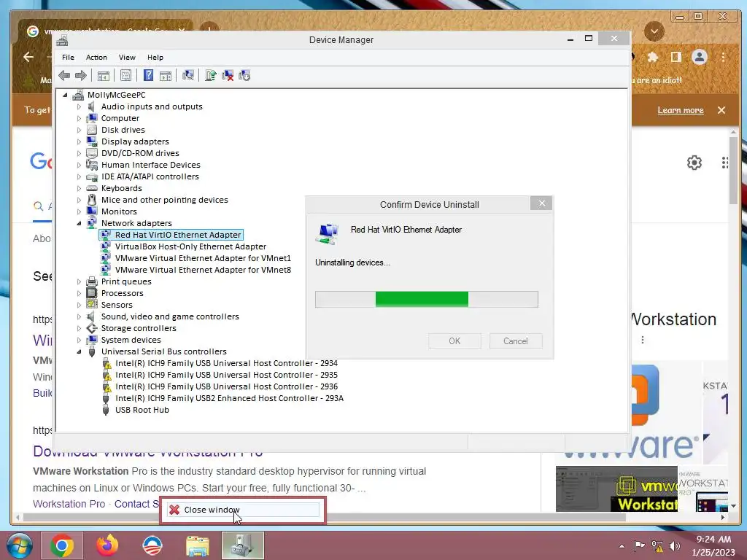Click the File Explorer folder taskbar icon
This screenshot has width=747, height=560.
198,545
